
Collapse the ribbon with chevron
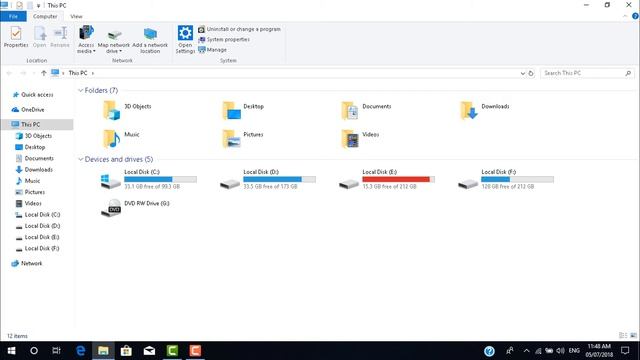click(x=625, y=16)
